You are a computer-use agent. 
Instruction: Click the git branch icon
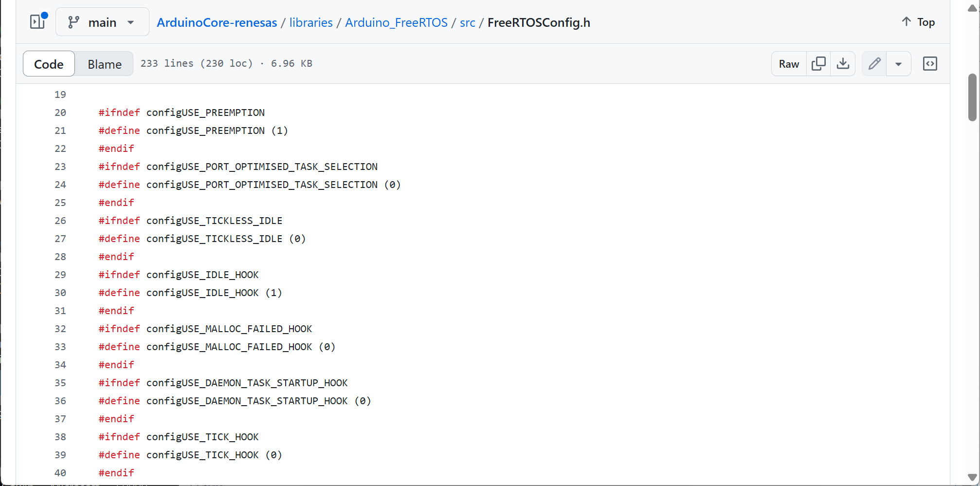click(x=73, y=22)
